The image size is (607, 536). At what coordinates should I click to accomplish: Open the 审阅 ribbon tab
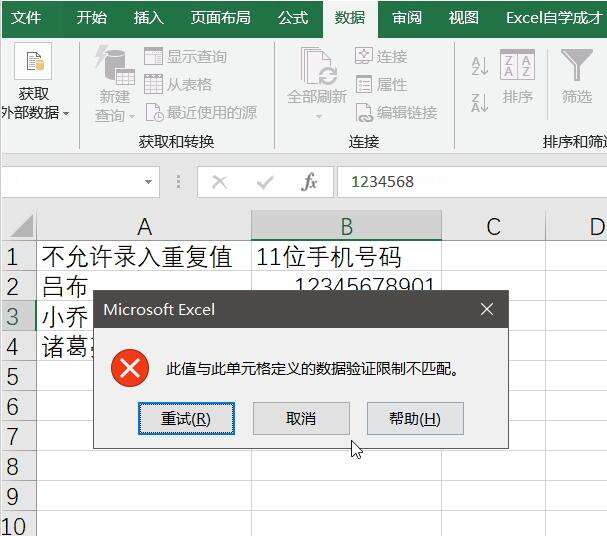[x=406, y=18]
